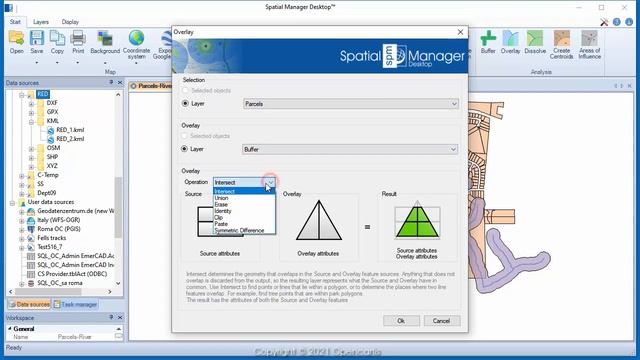Select the Parcels-River map tab
Screen dimensions: 640x360
[x=151, y=86]
